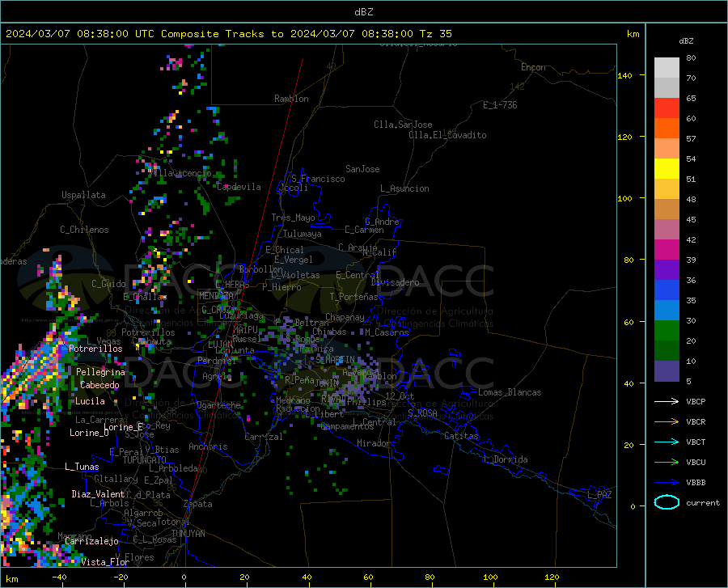This screenshot has height=588, width=728.
Task: Click the 'Tz 35' value in header
Action: click(435, 34)
